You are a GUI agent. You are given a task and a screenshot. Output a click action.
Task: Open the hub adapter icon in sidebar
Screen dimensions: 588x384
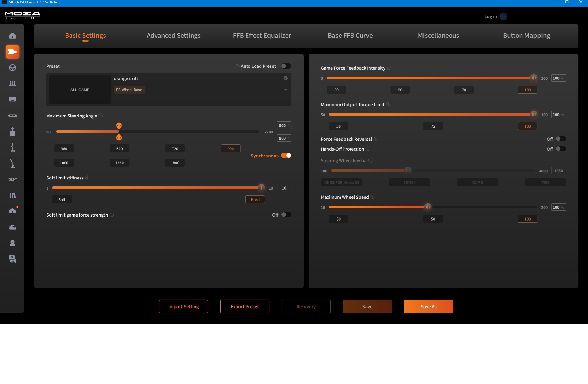click(x=13, y=179)
